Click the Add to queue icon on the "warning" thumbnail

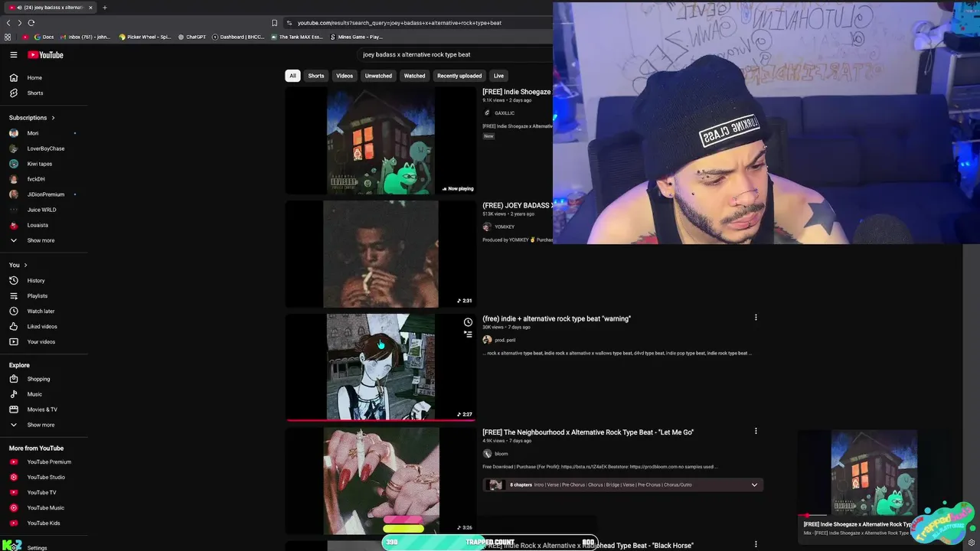click(468, 334)
